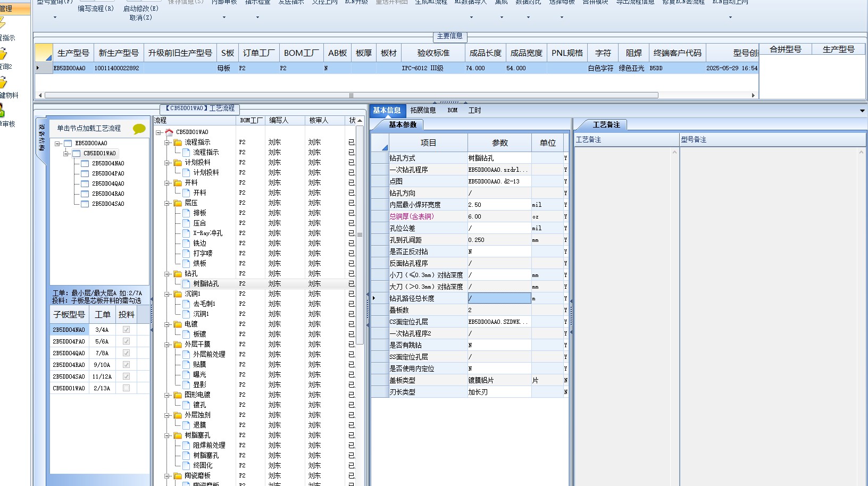Toggle 投料 checkbox for 2B5DD04NA0
The height and width of the screenshot is (486, 868).
[x=126, y=330]
